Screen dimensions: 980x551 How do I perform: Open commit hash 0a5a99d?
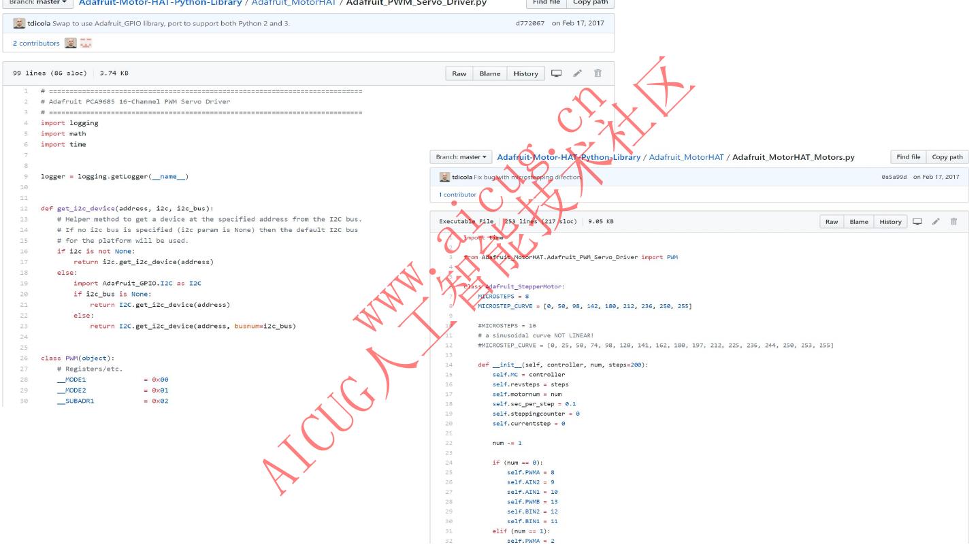(894, 177)
